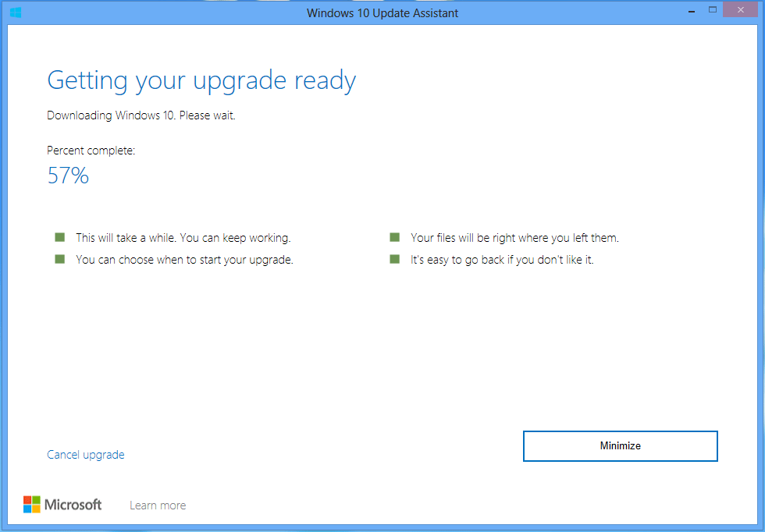Click green bullet beside "It's easy to go back"
The image size is (765, 532).
coord(394,259)
